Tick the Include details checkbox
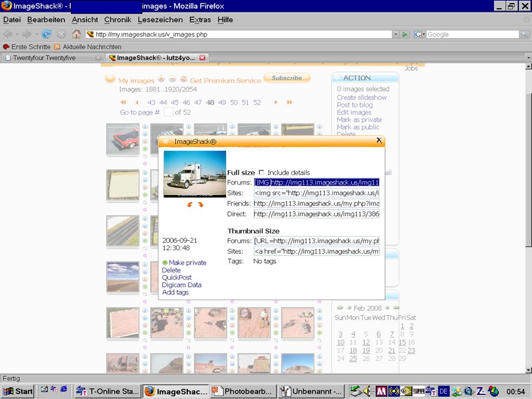532x399 pixels. [261, 172]
